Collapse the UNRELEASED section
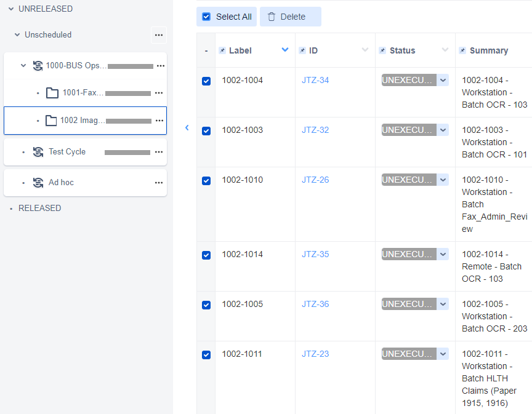The height and width of the screenshot is (414, 532). tap(10, 9)
